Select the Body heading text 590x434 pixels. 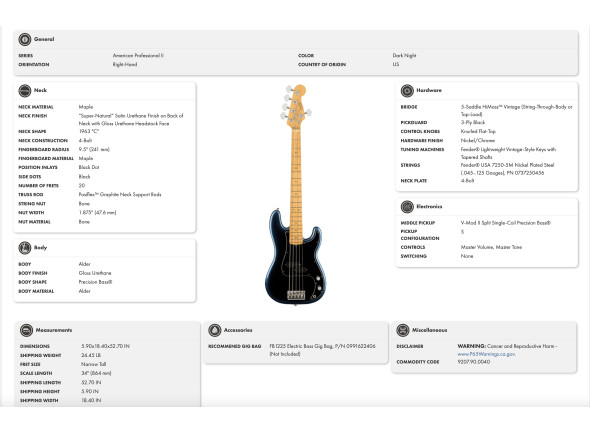tap(40, 248)
